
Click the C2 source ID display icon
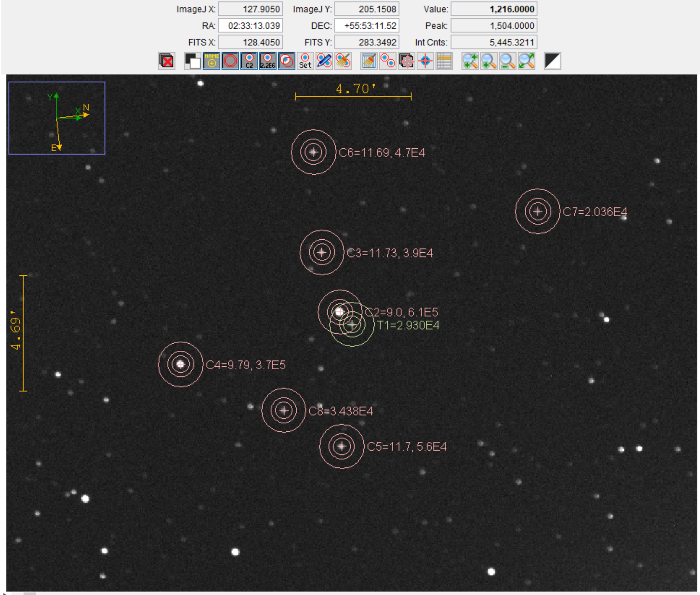249,61
